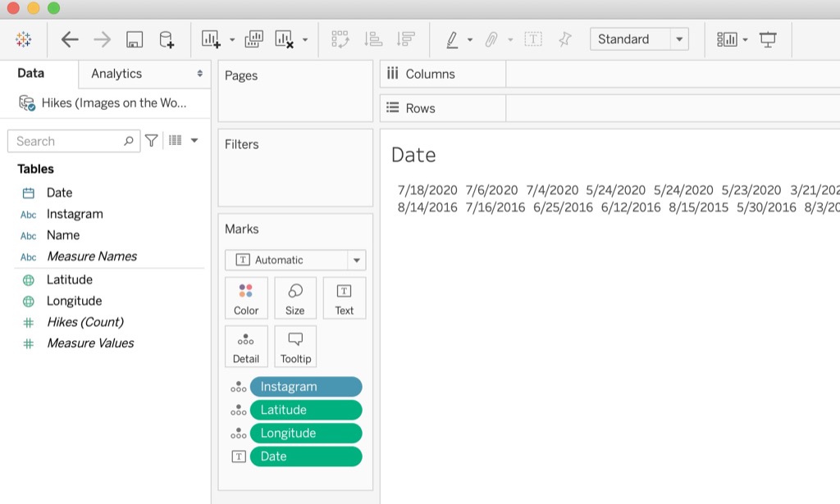Open the Detail shelf on the Marks card

coord(246,345)
